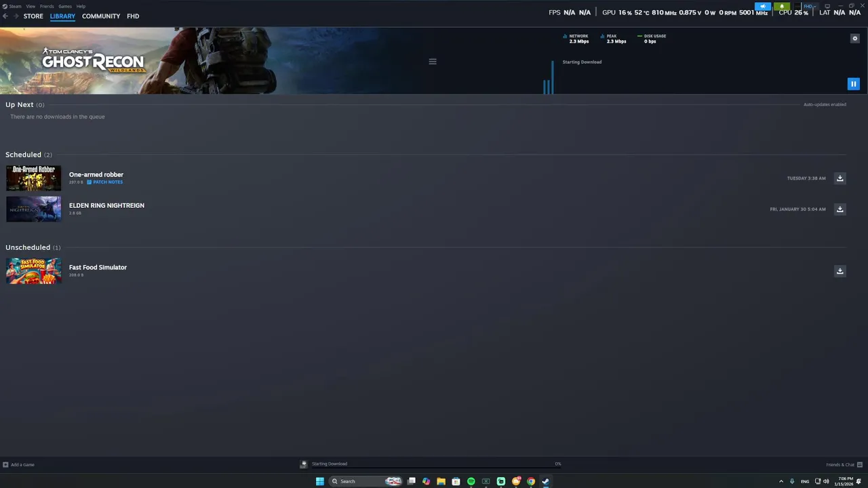Click Add a Game
Screen dimensions: 868x488
(18, 465)
